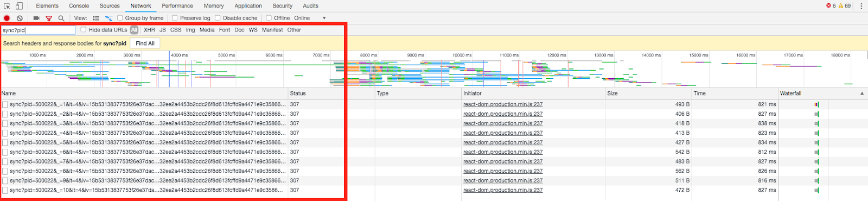This screenshot has height=201, width=868.
Task: Open the Online throttling dropdown
Action: point(310,18)
